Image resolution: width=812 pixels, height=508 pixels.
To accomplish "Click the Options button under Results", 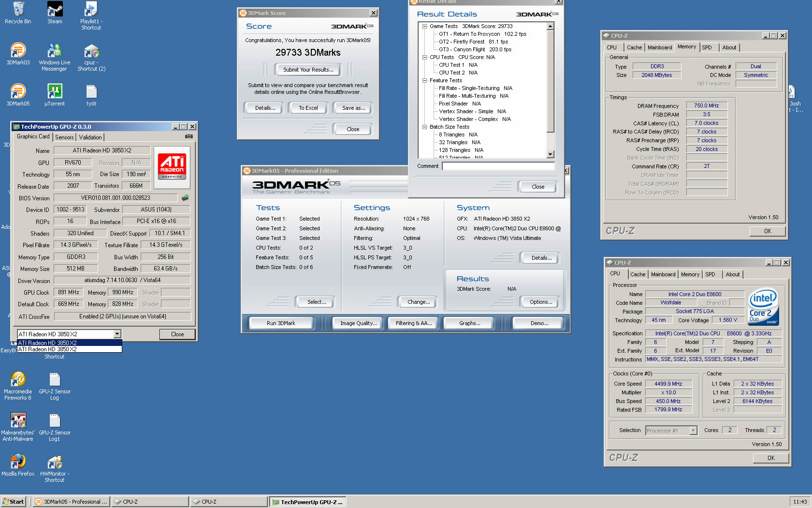I will (540, 302).
